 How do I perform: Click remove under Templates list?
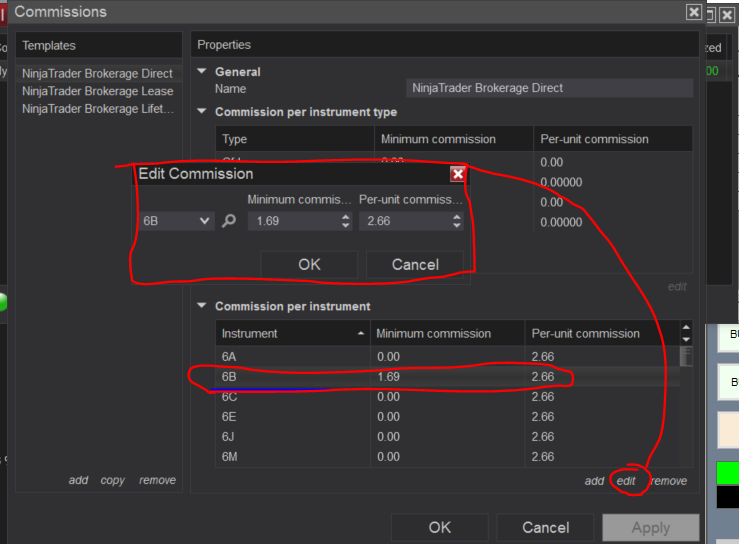click(x=157, y=480)
